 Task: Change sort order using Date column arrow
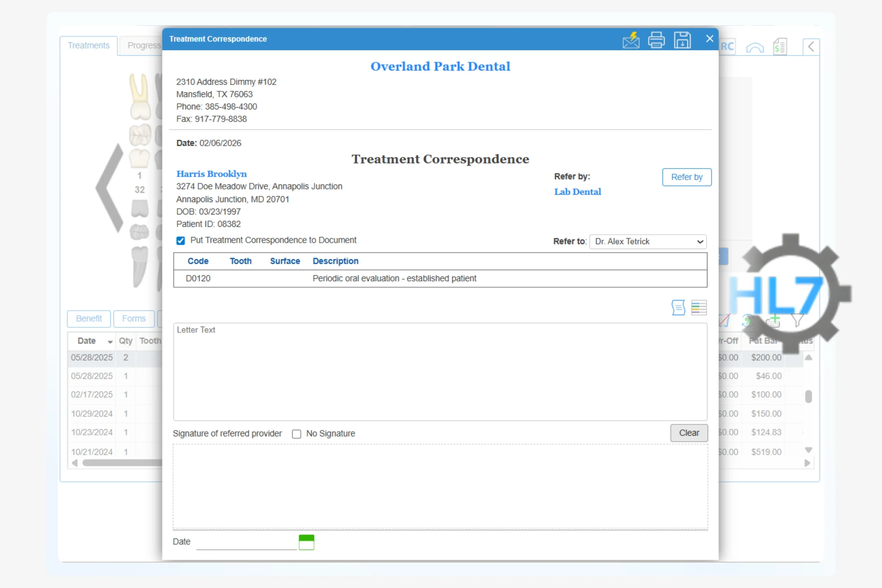pos(109,342)
